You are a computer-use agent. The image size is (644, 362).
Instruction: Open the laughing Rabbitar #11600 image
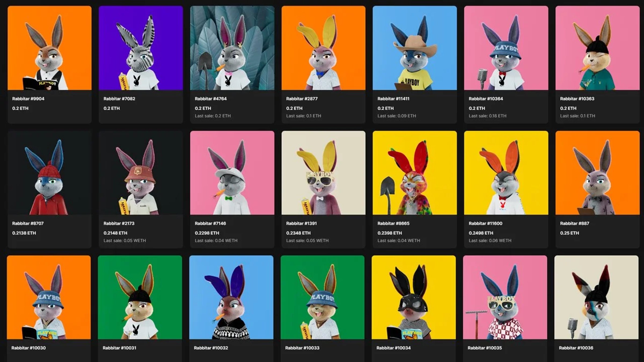(x=506, y=173)
